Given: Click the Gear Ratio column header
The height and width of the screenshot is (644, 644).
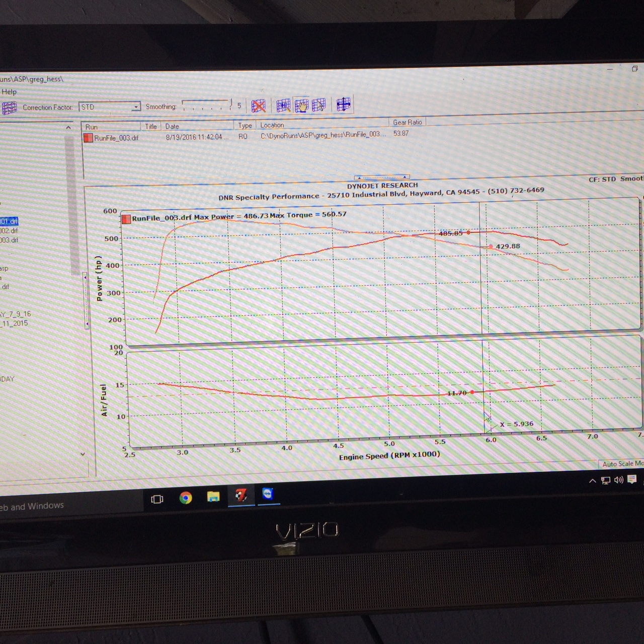Looking at the screenshot, I should point(408,122).
